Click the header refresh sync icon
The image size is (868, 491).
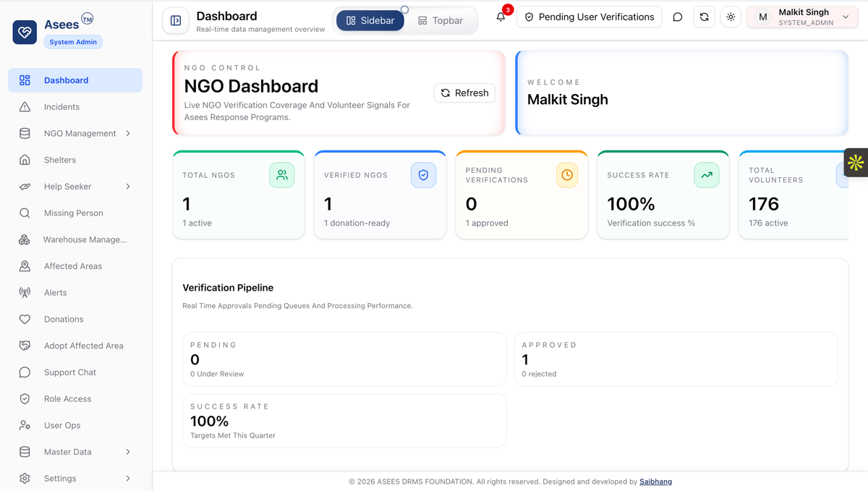tap(705, 17)
